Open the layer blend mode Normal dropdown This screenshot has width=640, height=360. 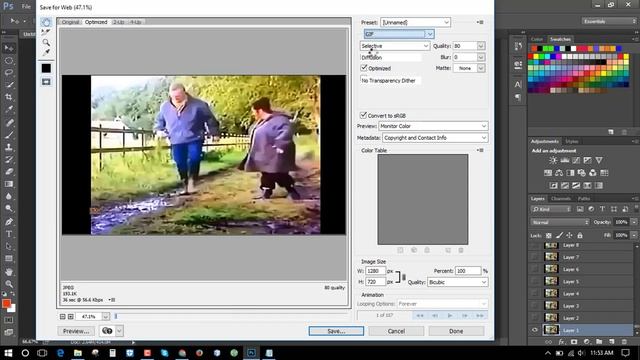(x=560, y=222)
